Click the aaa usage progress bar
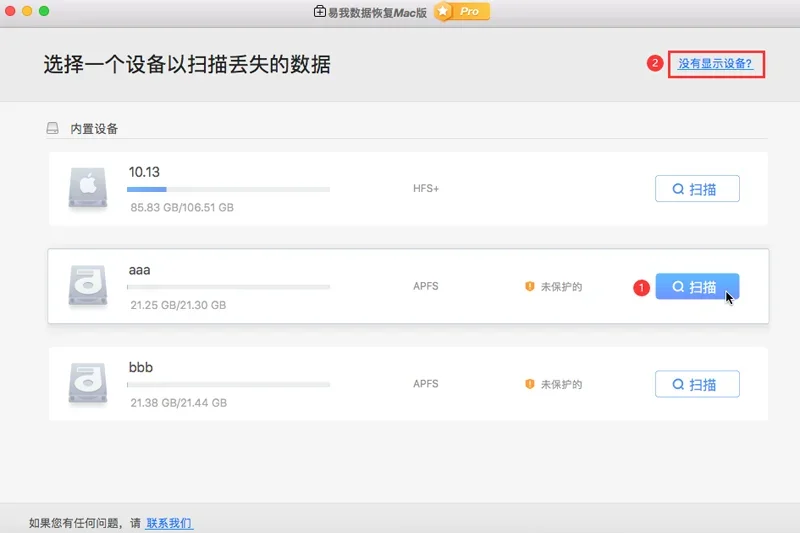The image size is (800, 533). 228,287
